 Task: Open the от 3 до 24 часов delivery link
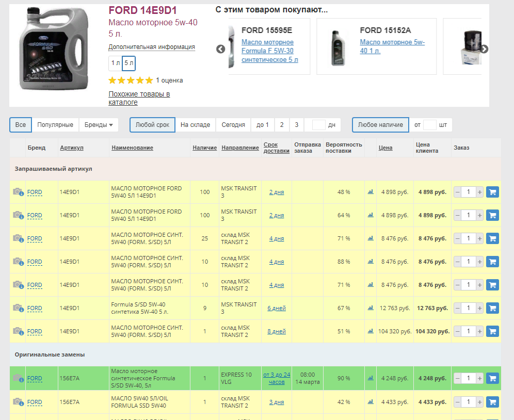[x=277, y=378]
